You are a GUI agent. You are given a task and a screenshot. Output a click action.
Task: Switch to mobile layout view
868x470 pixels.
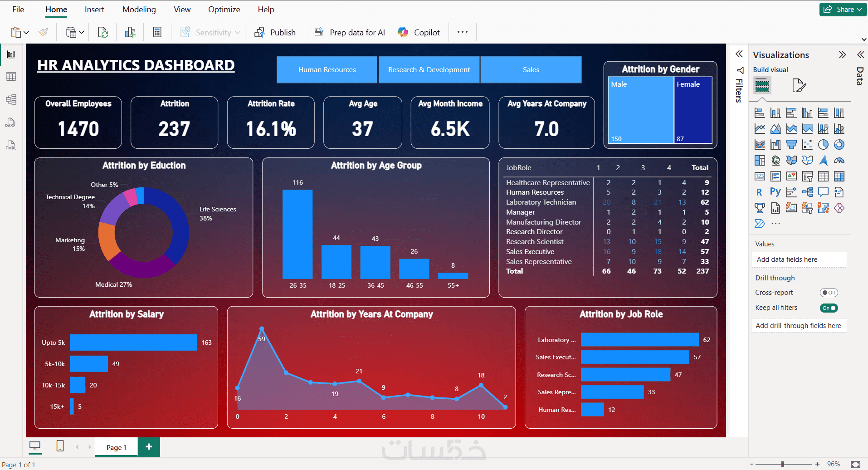pyautogui.click(x=60, y=446)
